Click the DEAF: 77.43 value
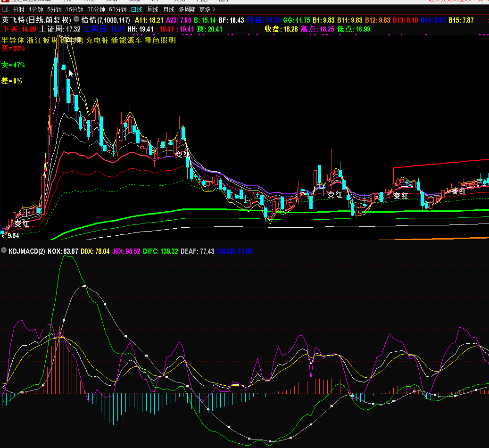The width and height of the screenshot is (489, 448). pyautogui.click(x=198, y=251)
